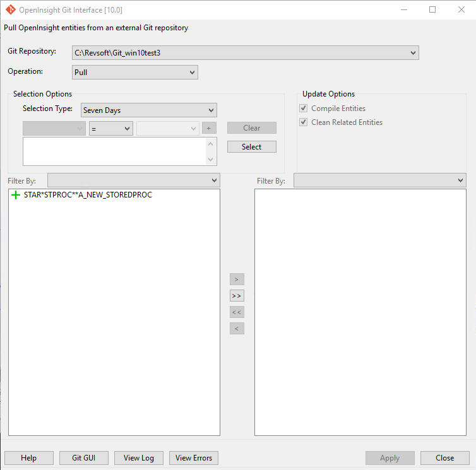Click the OpenInsight Git logo in title bar
Viewport: 476px width, 470px height.
[11, 9]
